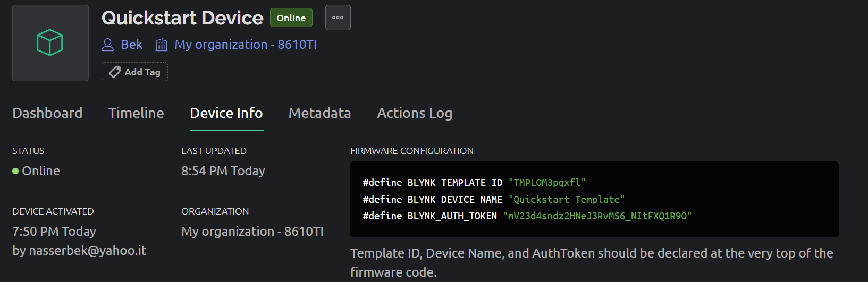This screenshot has width=868, height=282.
Task: Add a tag with Add Tag button
Action: (134, 72)
